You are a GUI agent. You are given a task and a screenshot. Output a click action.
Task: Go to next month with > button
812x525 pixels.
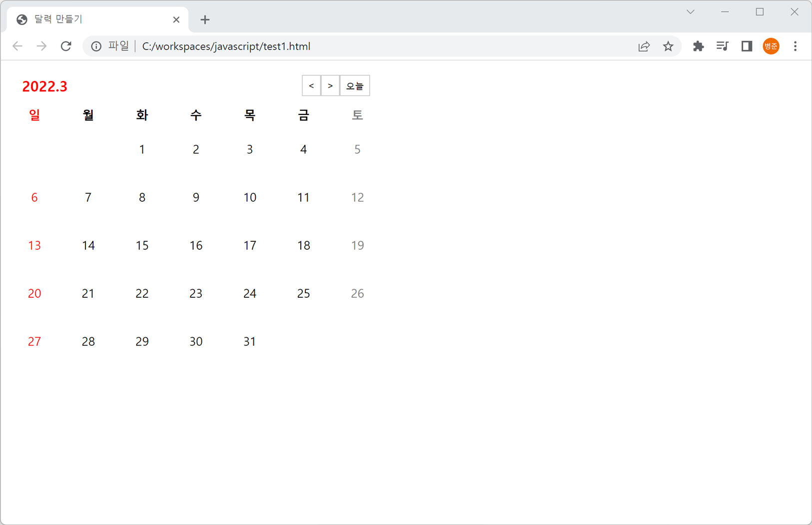tap(330, 85)
